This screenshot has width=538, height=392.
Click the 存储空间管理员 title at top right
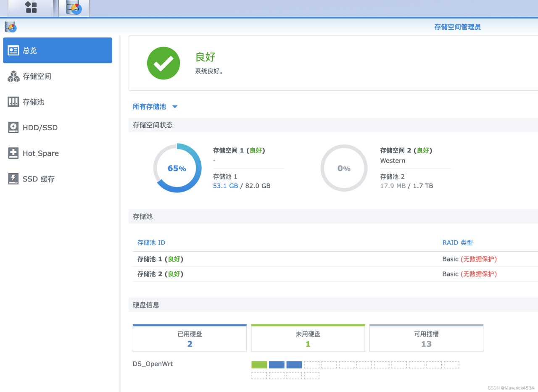click(x=457, y=26)
